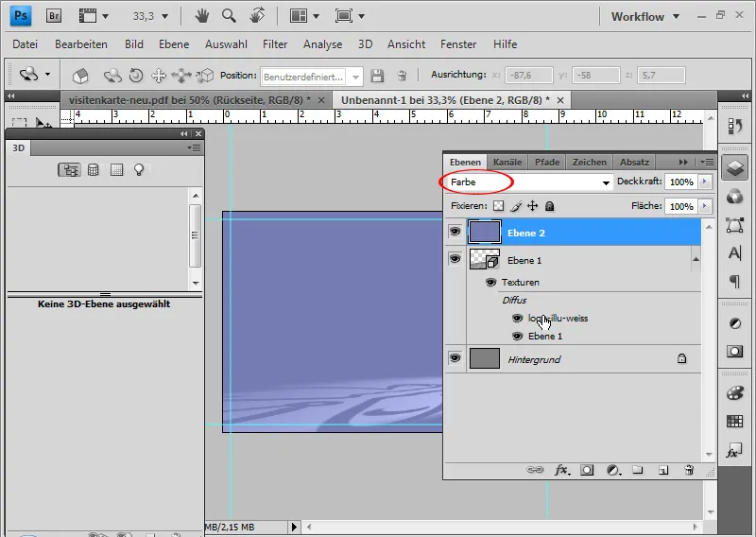Select the Ebene 2 layer thumbnail
The width and height of the screenshot is (756, 537).
coord(485,232)
